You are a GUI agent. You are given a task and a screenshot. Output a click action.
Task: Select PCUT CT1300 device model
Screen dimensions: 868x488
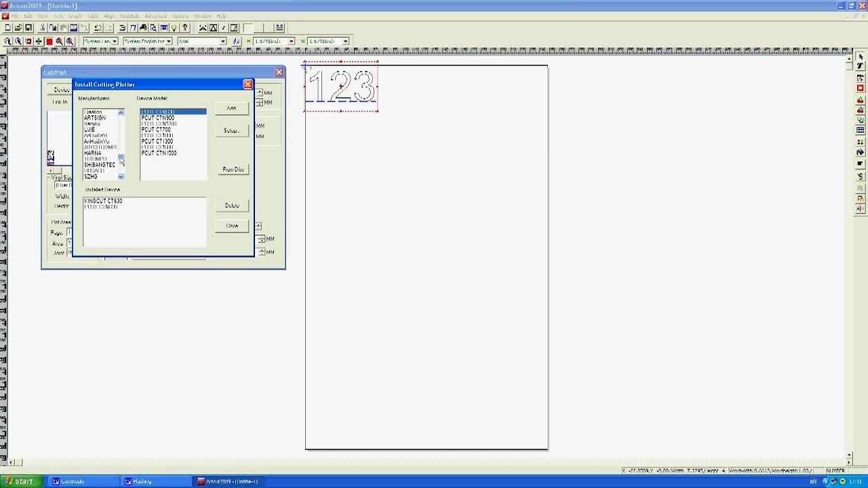pyautogui.click(x=157, y=142)
